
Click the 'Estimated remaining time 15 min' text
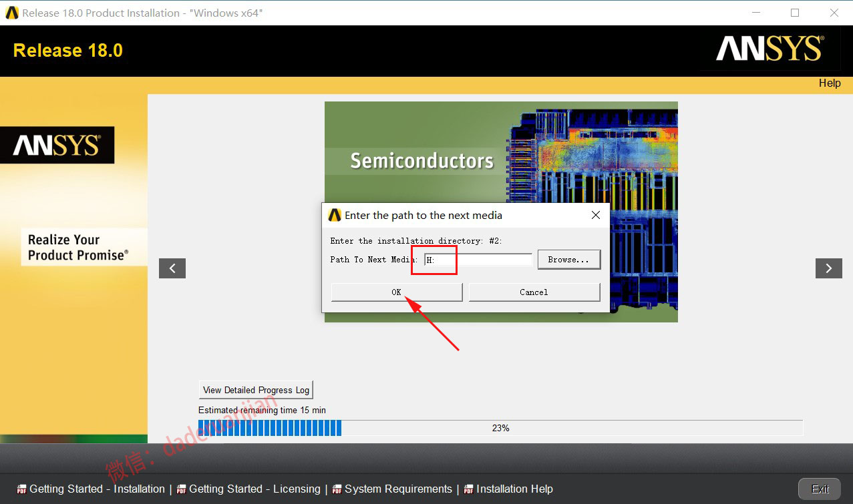[262, 410]
